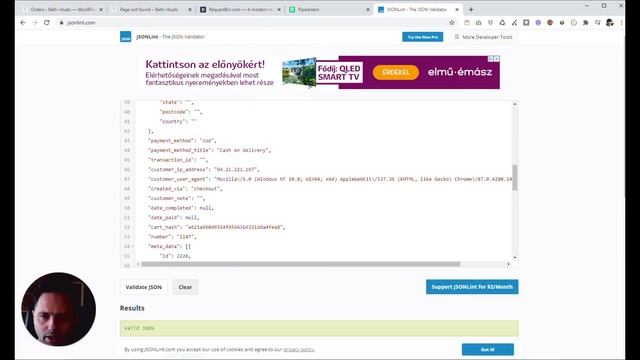Click the customer_ip_address line
Viewport: 640px width, 360px height.
pos(204,169)
